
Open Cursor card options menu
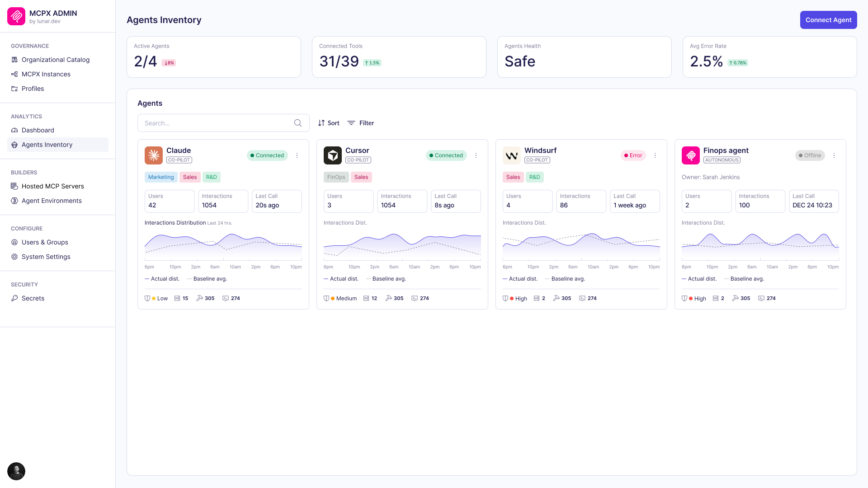click(476, 155)
